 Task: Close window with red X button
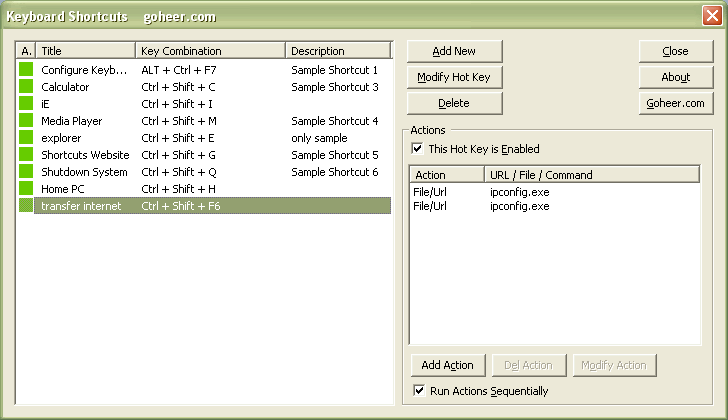point(712,16)
